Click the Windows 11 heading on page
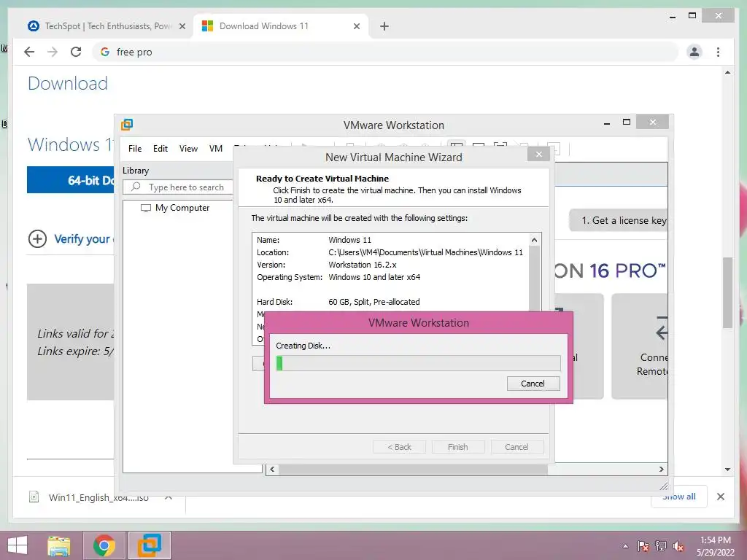This screenshot has height=560, width=747. pos(71,144)
